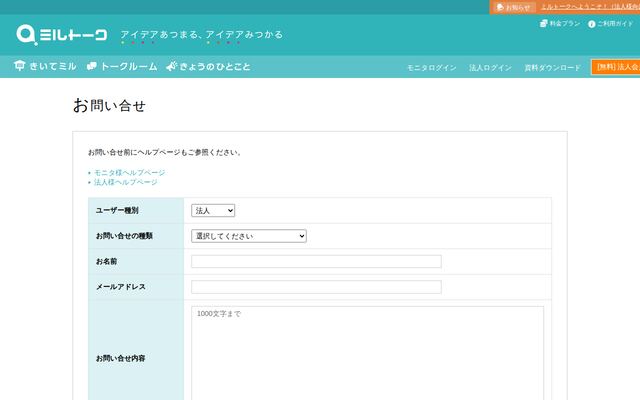Open 資料ダウンロード link

pos(552,68)
